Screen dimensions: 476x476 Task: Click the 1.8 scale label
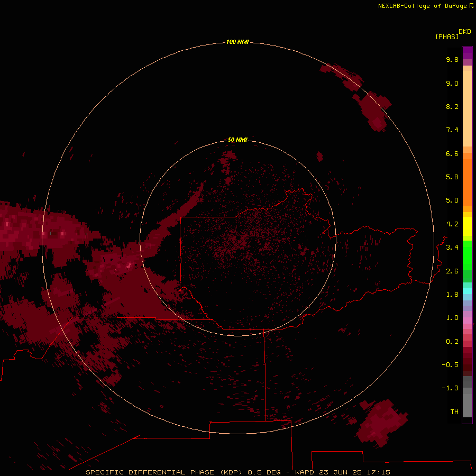[x=452, y=295]
